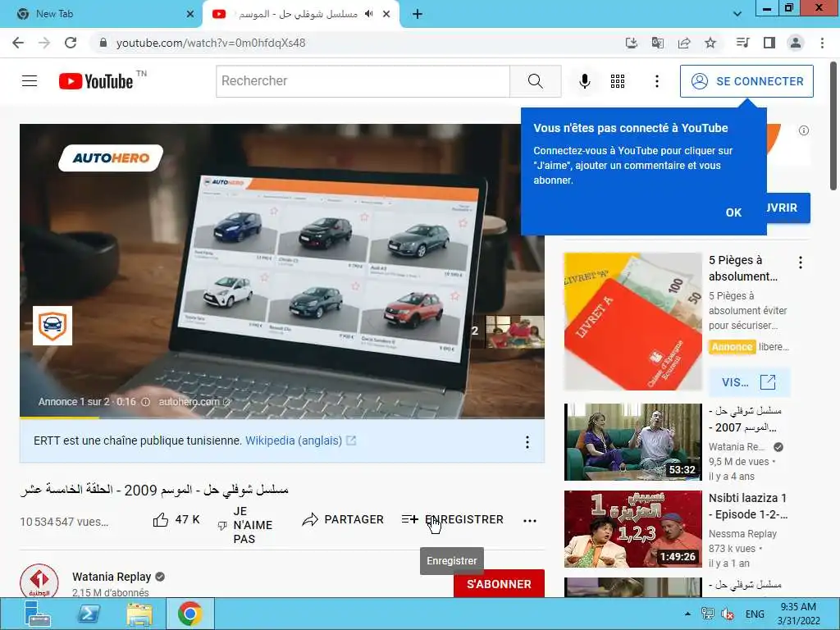Click the Autohero shield car badge
Viewport: 840px width, 630px height.
[x=52, y=326]
